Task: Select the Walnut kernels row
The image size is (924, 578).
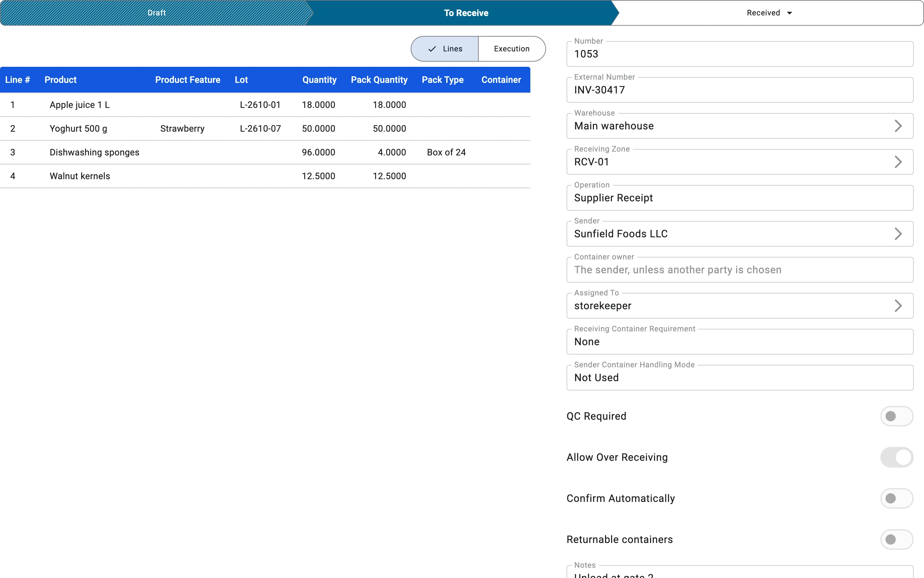Action: pos(265,176)
